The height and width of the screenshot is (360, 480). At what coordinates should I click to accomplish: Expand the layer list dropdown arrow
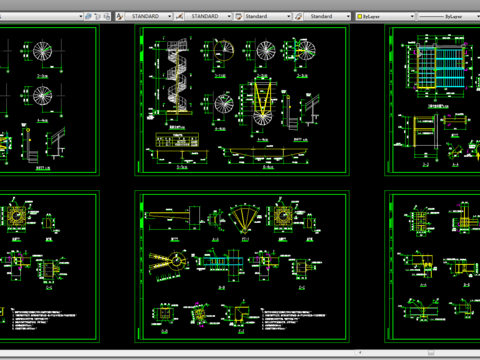[x=81, y=16]
